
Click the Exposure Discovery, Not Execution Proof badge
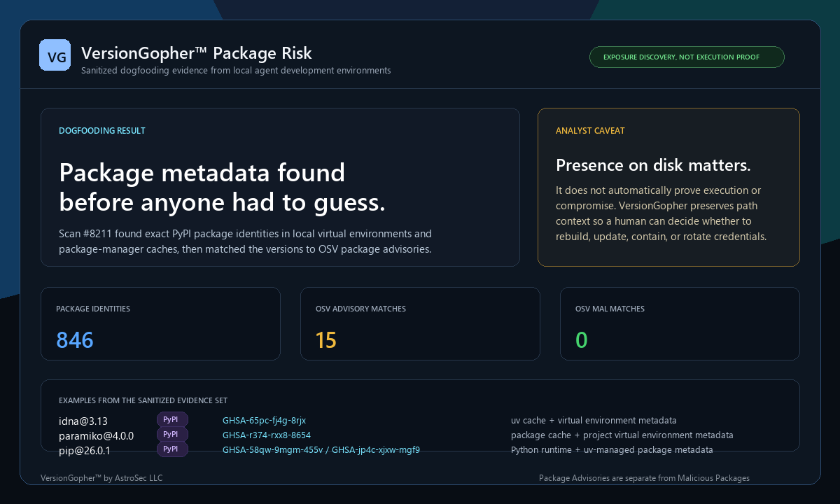[x=687, y=57]
